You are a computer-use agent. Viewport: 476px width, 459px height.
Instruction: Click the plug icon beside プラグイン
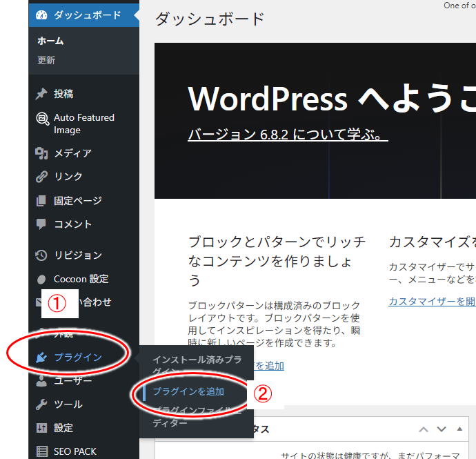[41, 358]
